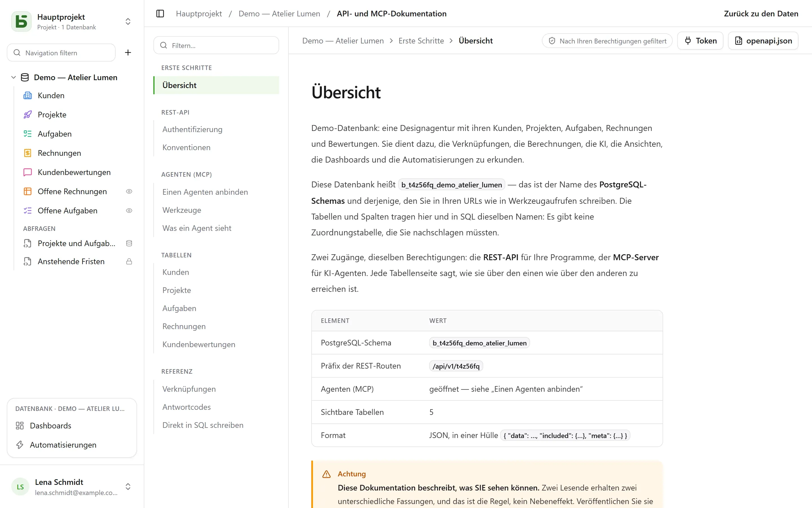Click the Nach Ihren Berechtigungen gefiltert badge

click(607, 41)
